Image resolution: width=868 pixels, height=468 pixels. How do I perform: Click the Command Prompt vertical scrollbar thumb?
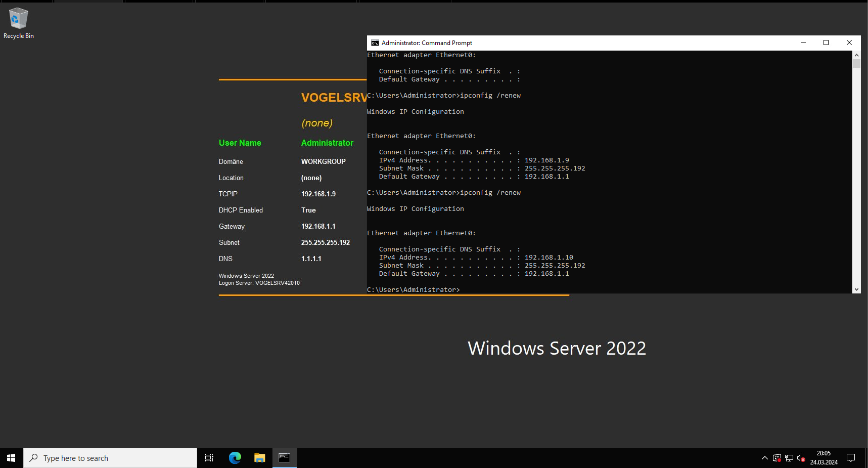click(x=856, y=64)
